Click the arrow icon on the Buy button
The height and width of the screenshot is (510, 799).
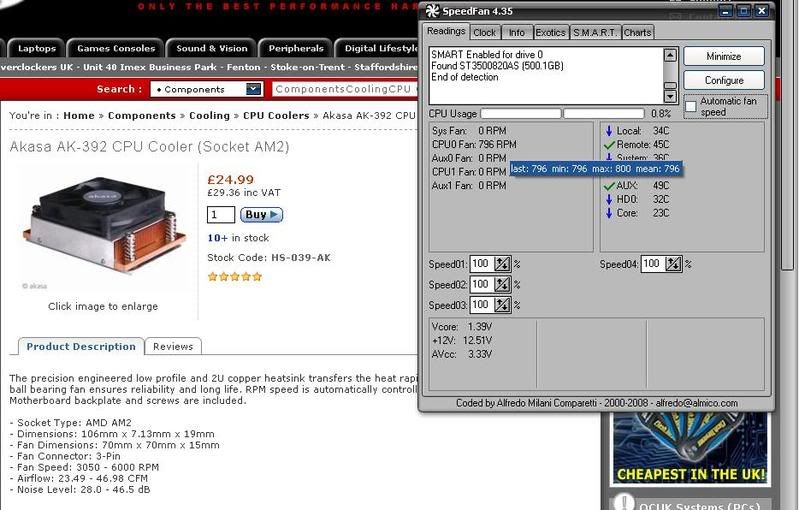pyautogui.click(x=274, y=214)
